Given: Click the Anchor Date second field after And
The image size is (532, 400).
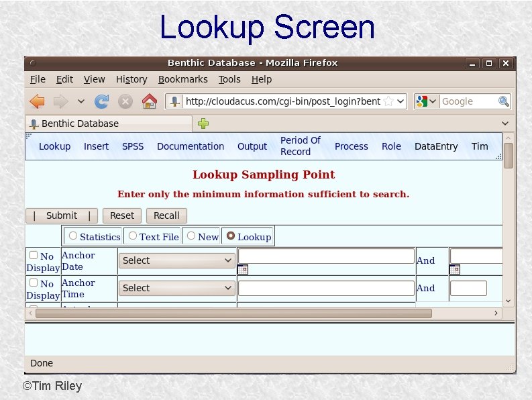Looking at the screenshot, I should coord(476,256).
